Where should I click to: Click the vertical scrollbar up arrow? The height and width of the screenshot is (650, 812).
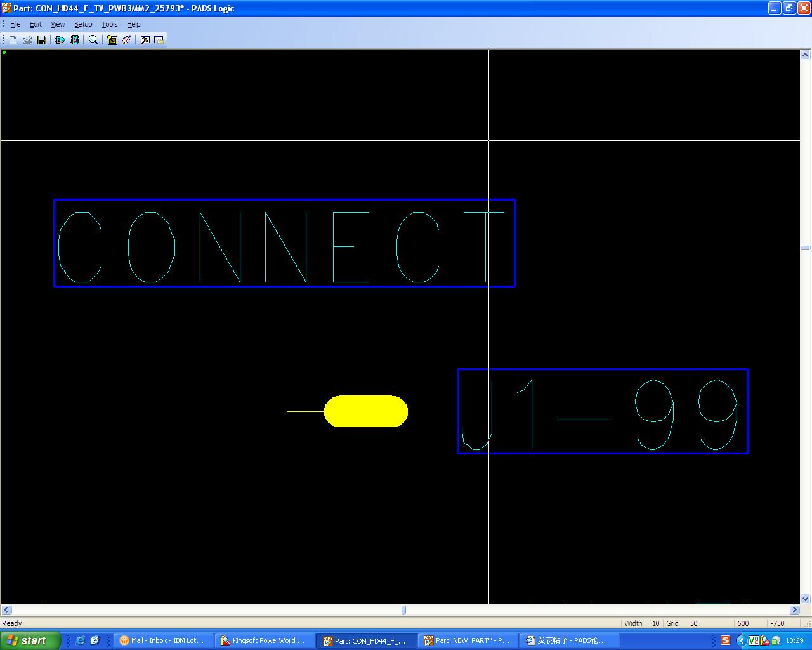[x=806, y=55]
